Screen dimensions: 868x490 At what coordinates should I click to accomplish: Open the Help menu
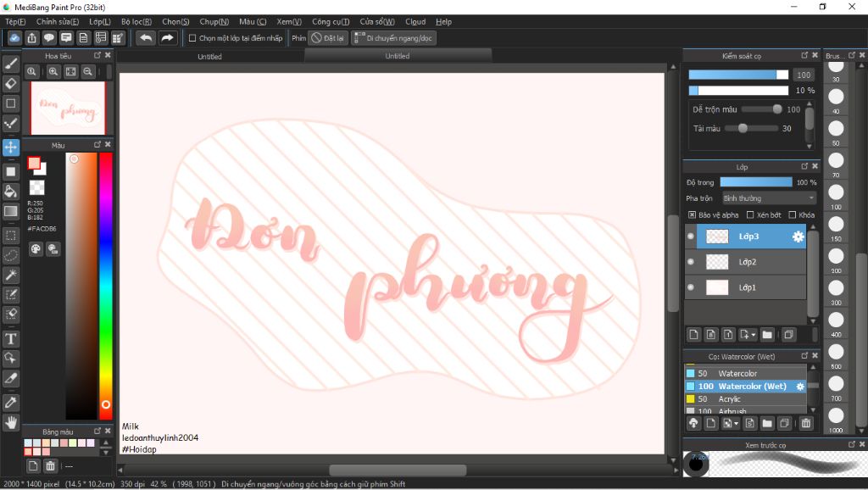pyautogui.click(x=443, y=21)
